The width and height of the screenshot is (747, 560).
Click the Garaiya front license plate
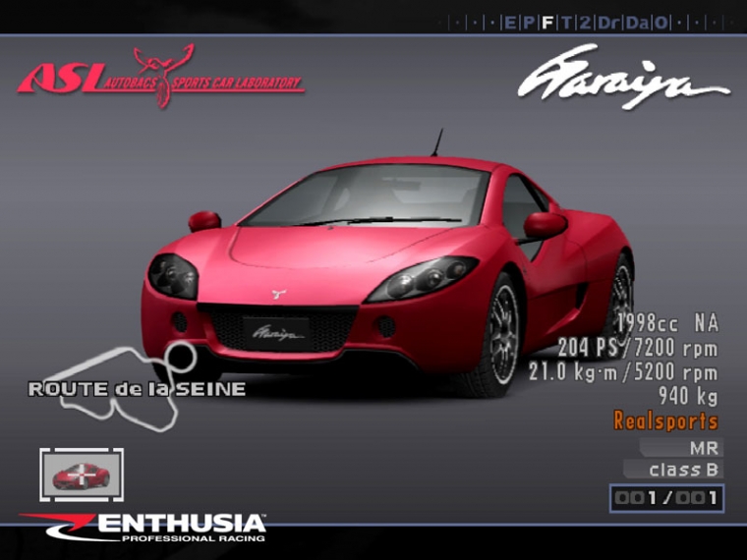click(x=277, y=334)
